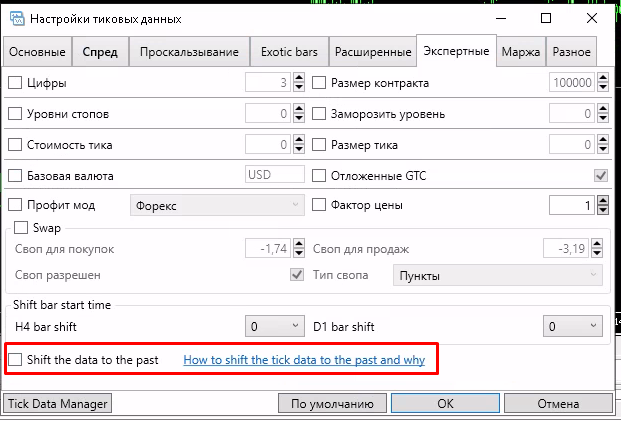Increase the Цифры value with up arrow

[299, 78]
